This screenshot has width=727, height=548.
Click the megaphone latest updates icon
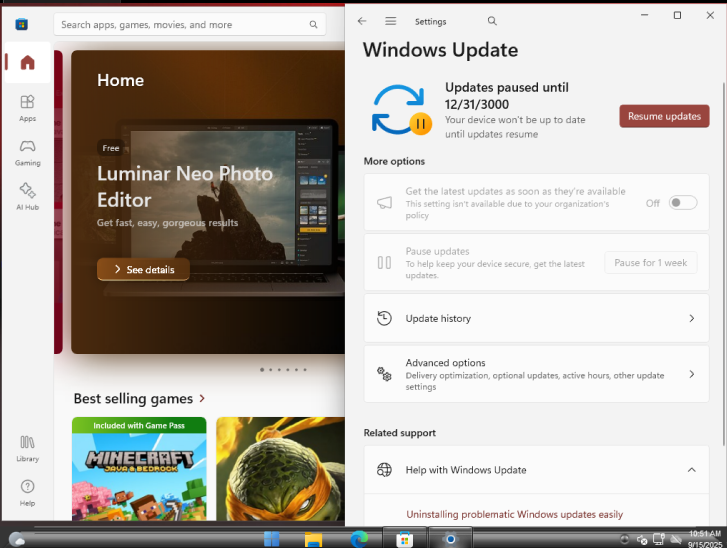[x=384, y=203]
